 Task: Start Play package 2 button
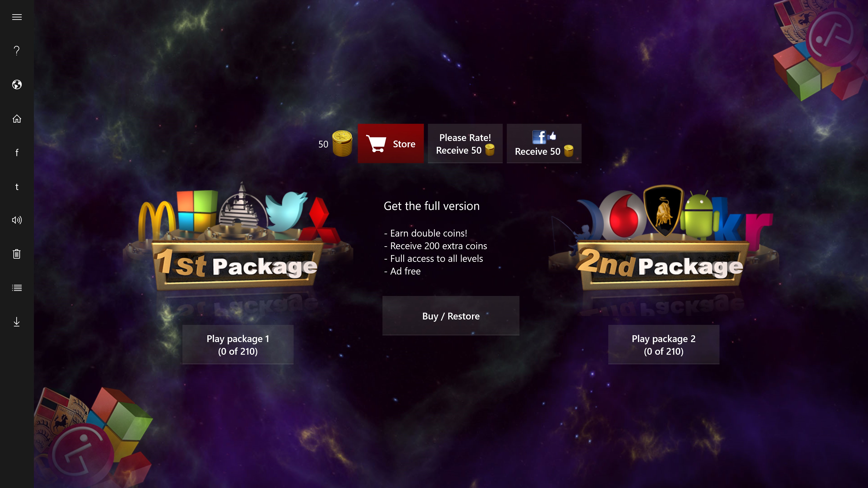click(664, 345)
